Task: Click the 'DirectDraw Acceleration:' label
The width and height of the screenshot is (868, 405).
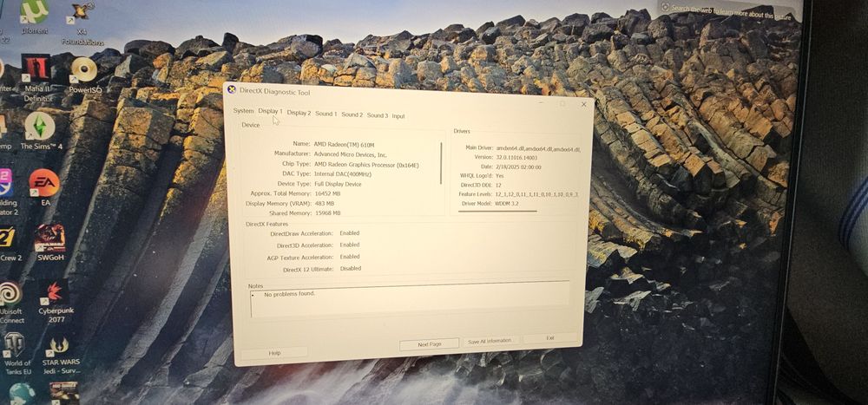Action: click(x=302, y=234)
